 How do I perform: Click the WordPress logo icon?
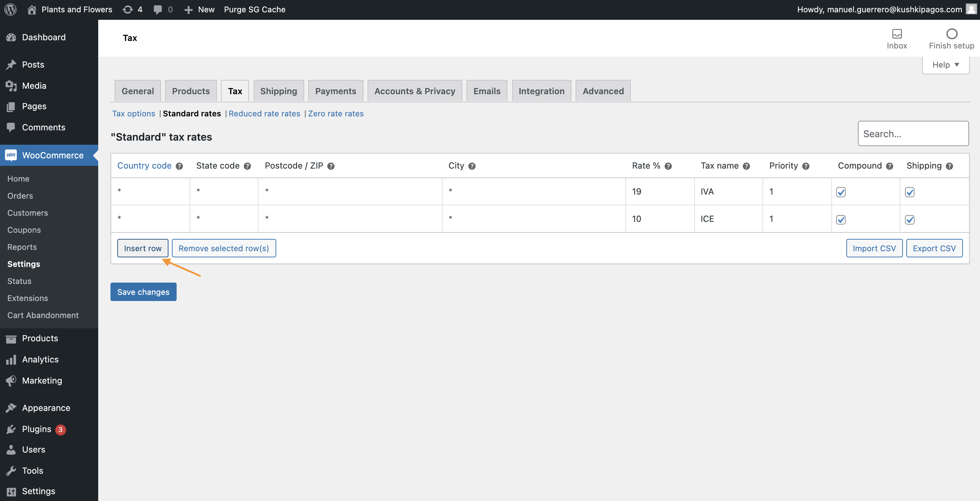click(10, 10)
